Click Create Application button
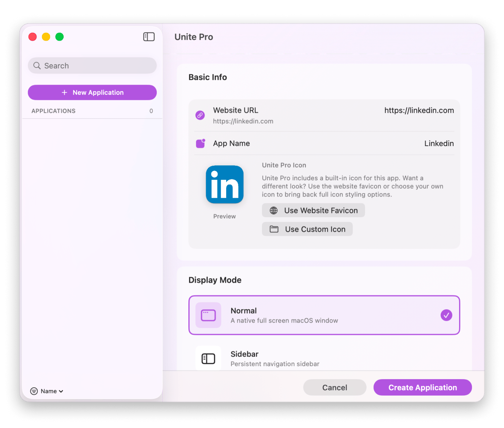Screen dimensions: 504x428 pyautogui.click(x=423, y=387)
